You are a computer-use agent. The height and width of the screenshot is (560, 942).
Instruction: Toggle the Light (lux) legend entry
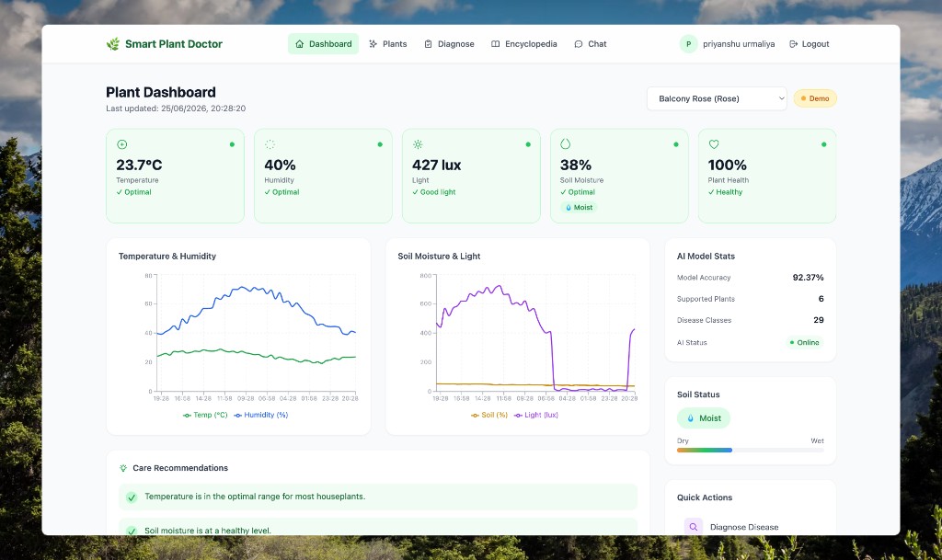(x=536, y=415)
